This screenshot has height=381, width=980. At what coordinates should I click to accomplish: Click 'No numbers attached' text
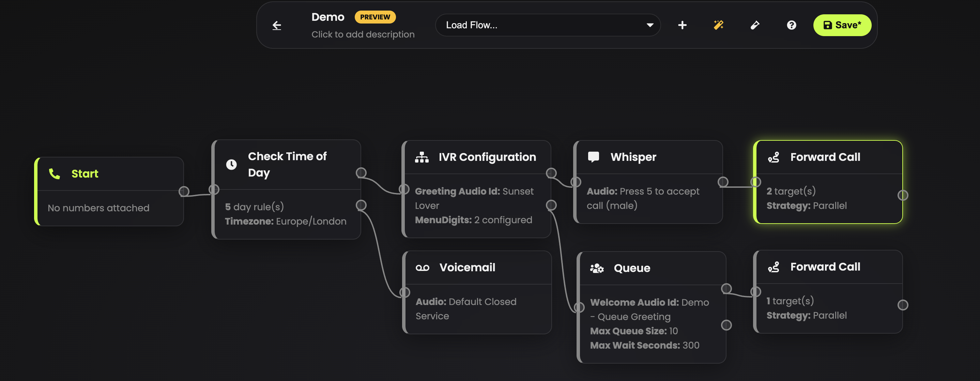[98, 208]
